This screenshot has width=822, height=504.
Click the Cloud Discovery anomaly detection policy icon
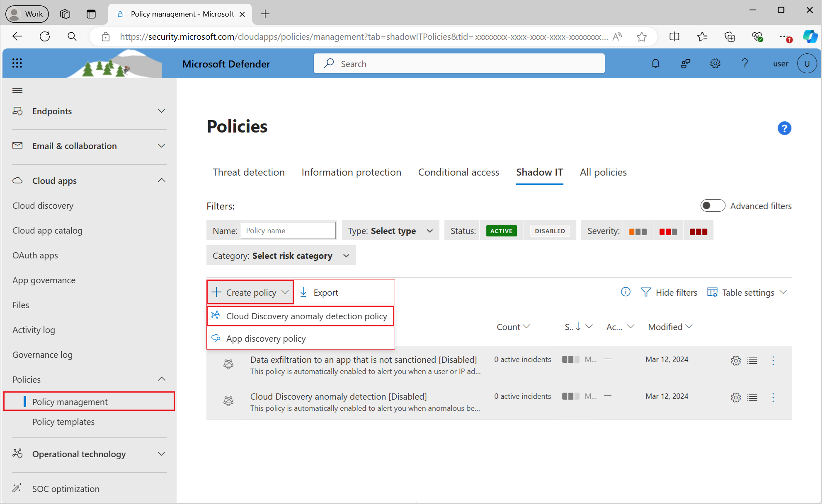coord(216,316)
